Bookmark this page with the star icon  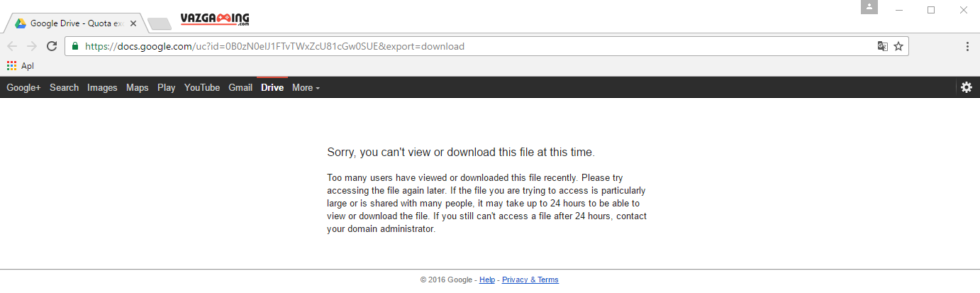pos(898,46)
